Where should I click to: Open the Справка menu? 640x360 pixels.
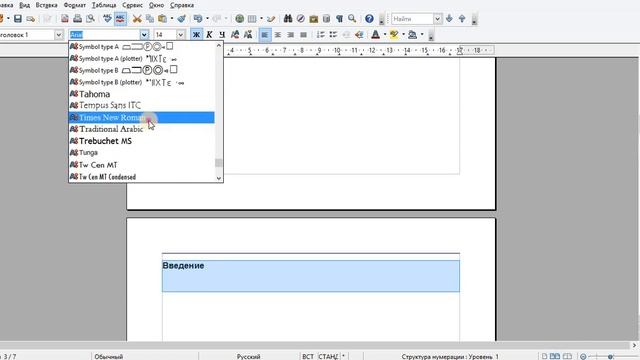[182, 5]
